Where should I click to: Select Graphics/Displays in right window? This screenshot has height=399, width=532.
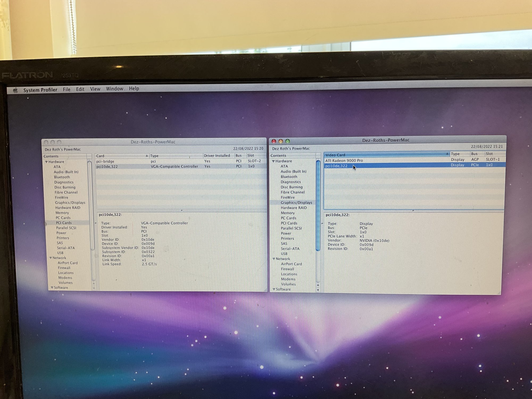coord(296,203)
